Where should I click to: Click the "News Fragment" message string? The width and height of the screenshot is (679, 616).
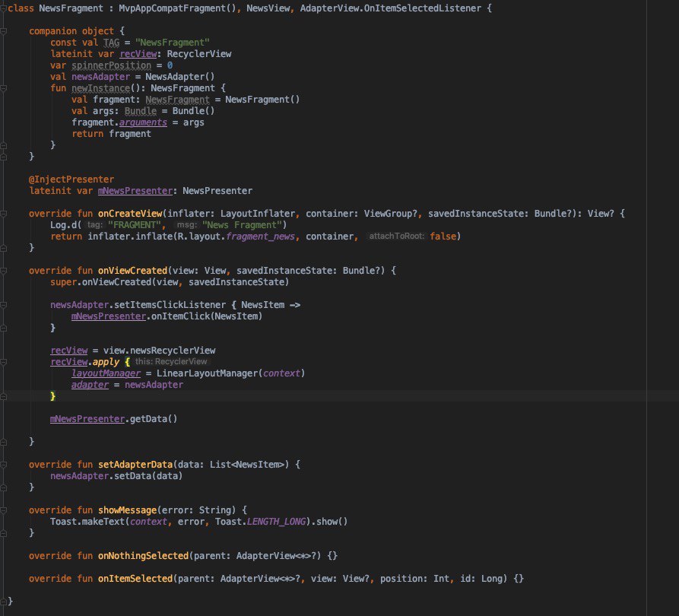point(242,225)
